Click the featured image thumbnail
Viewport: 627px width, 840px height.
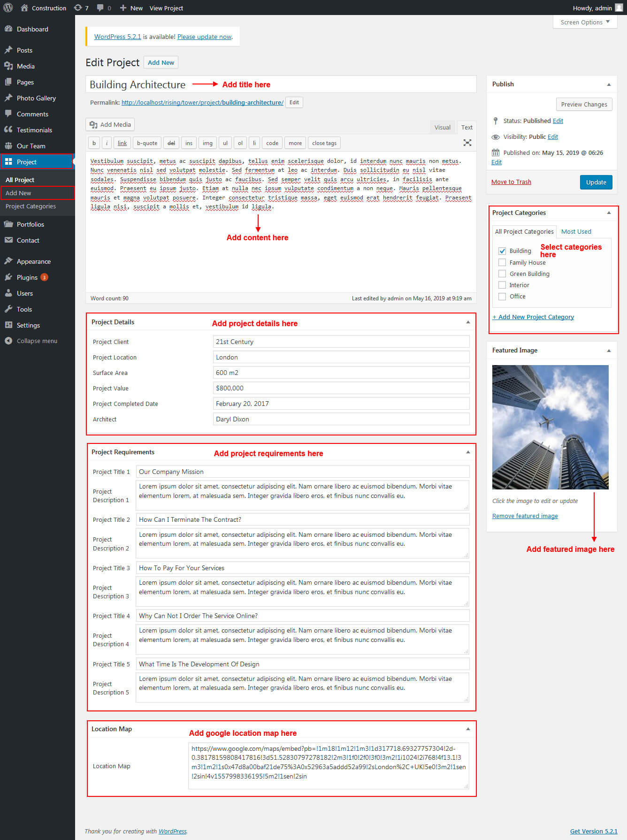pos(550,427)
